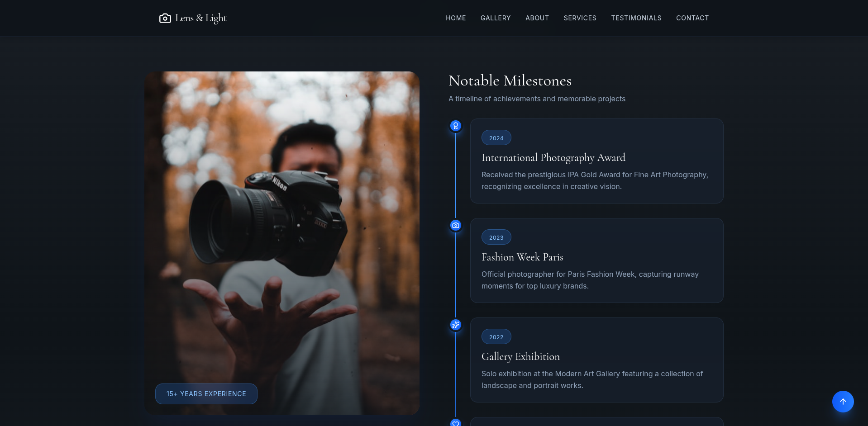Screen dimensions: 868x426
Task: Open the Services menu item
Action: pos(580,18)
